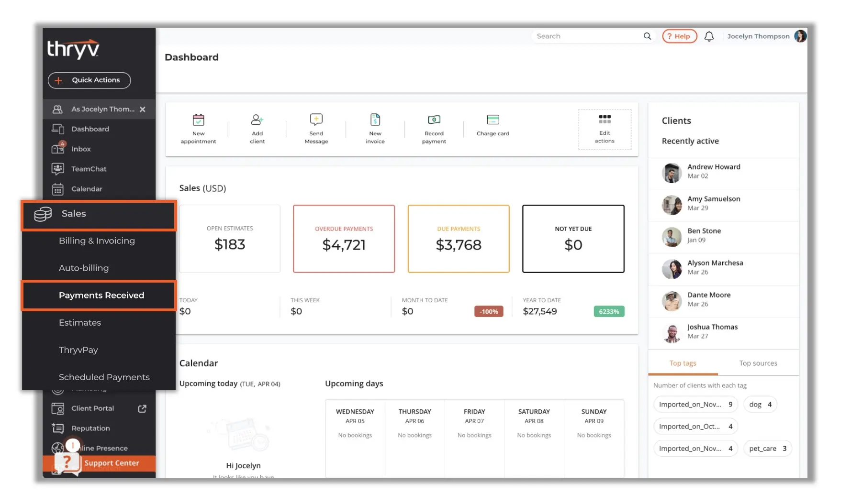851x504 pixels.
Task: Click the Due Payments $3,768 card
Action: [x=459, y=239]
